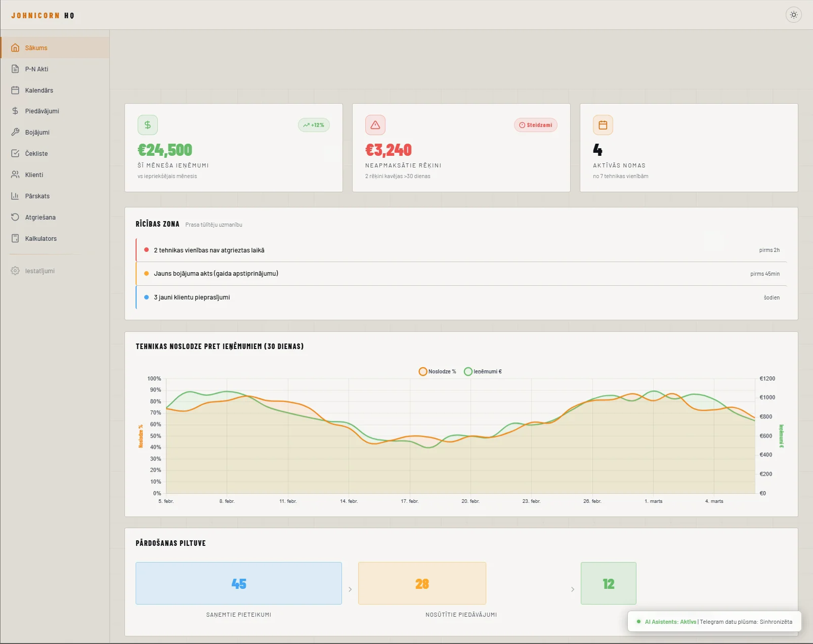The height and width of the screenshot is (644, 813).
Task: Click the Bojājumi wrench icon
Action: [15, 132]
